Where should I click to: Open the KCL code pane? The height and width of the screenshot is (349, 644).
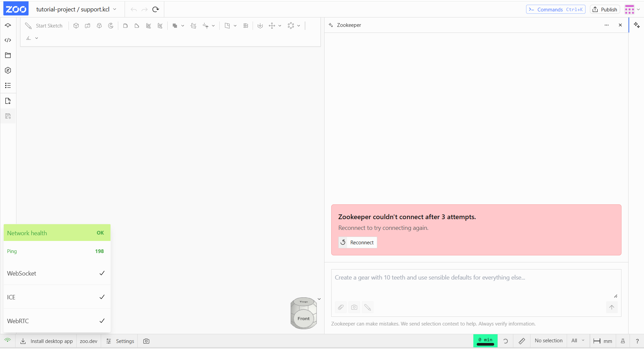click(8, 40)
